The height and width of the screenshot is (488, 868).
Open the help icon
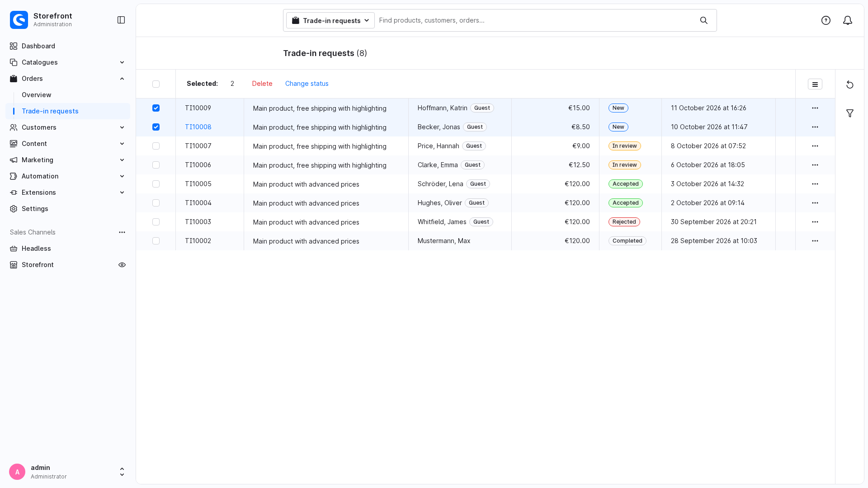tap(826, 20)
